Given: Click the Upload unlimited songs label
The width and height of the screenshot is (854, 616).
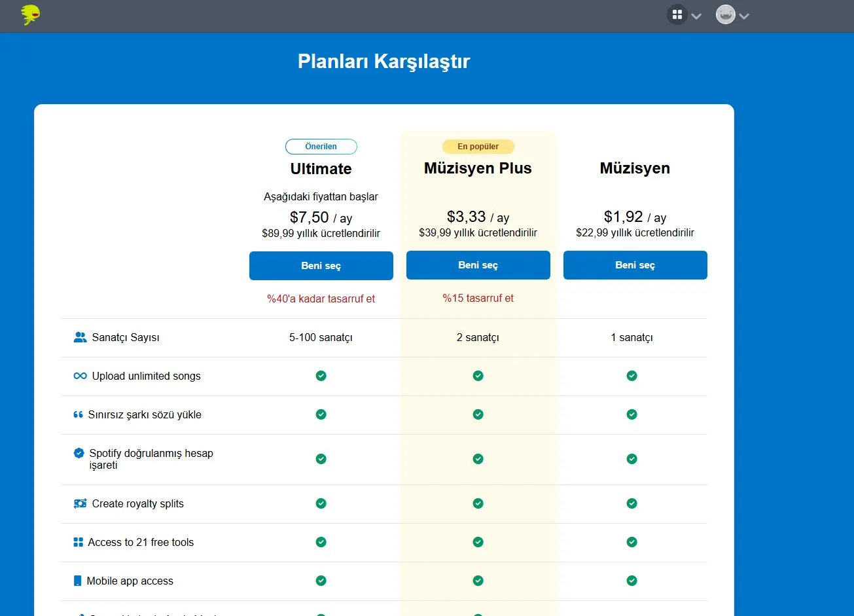Looking at the screenshot, I should pyautogui.click(x=147, y=376).
